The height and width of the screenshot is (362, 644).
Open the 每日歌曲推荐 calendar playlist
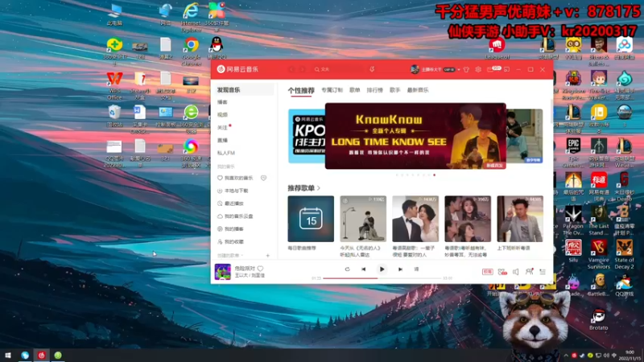pos(311,219)
